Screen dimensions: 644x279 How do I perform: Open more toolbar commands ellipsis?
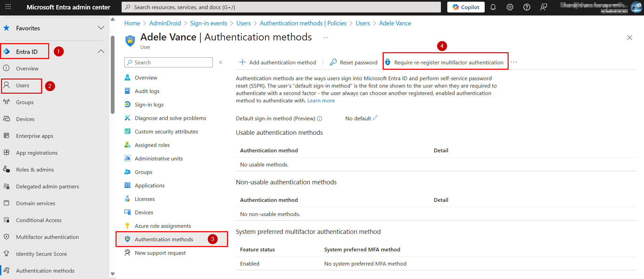[514, 62]
